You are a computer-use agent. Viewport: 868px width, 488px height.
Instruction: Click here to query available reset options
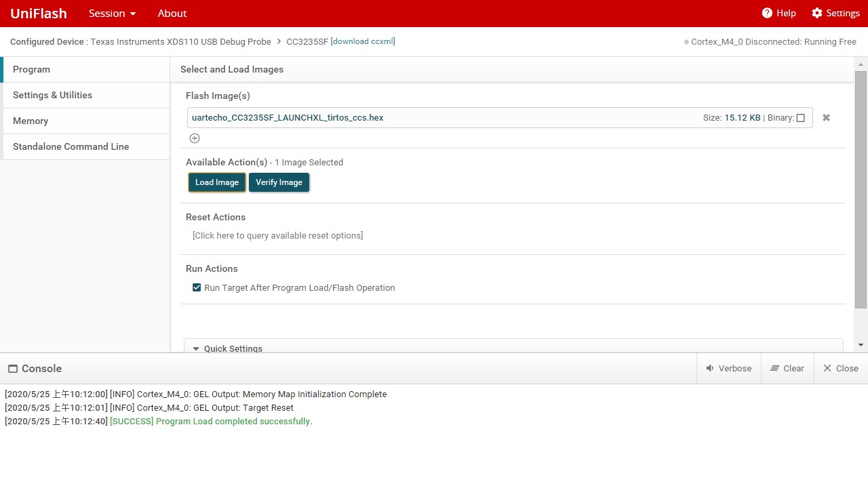point(277,236)
